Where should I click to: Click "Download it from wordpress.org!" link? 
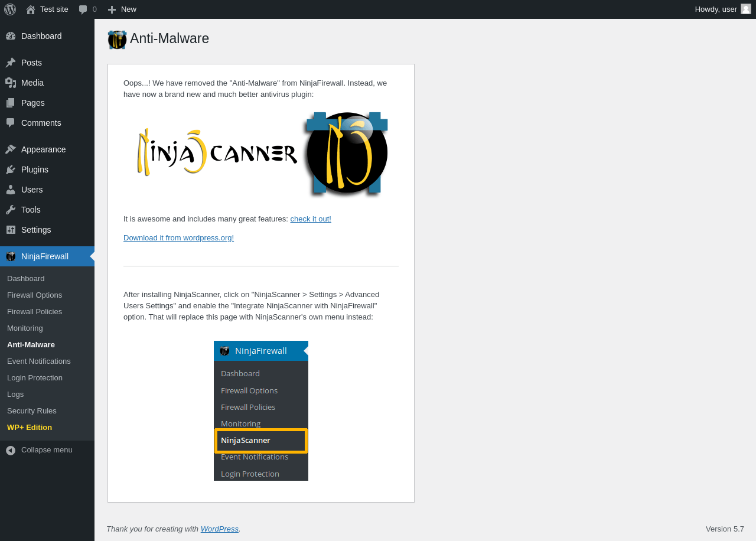click(178, 237)
